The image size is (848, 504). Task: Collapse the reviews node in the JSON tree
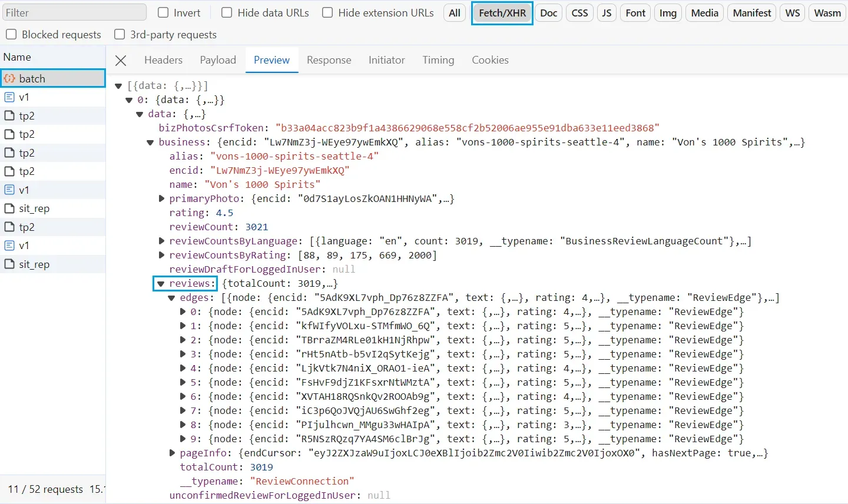[161, 283]
